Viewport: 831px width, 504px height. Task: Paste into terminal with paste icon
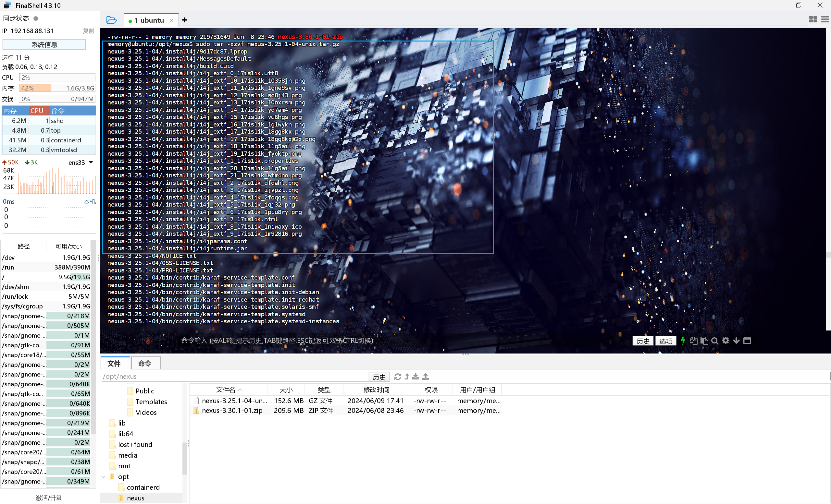coord(704,341)
